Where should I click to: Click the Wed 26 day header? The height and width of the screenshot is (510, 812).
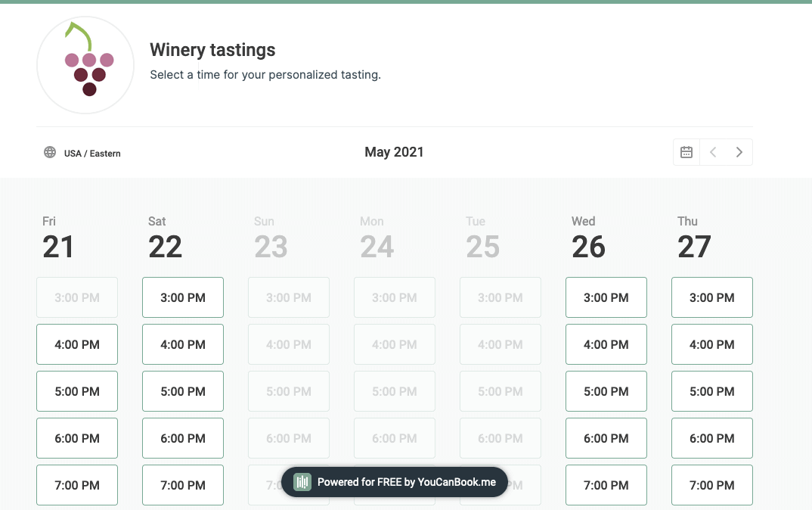(x=588, y=238)
